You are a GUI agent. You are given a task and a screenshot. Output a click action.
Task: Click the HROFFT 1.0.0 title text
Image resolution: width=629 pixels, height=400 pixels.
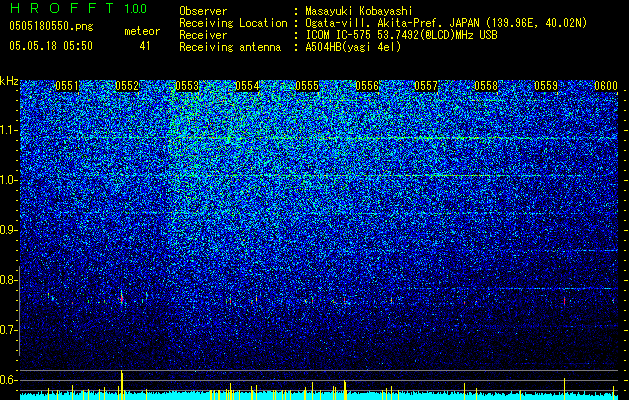click(78, 8)
